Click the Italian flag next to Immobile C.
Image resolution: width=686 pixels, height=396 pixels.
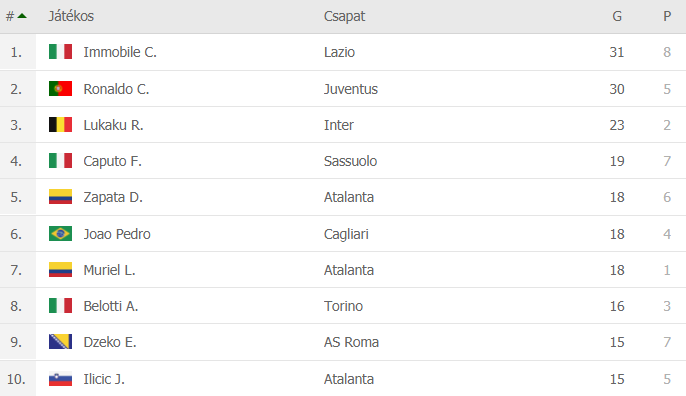[60, 52]
